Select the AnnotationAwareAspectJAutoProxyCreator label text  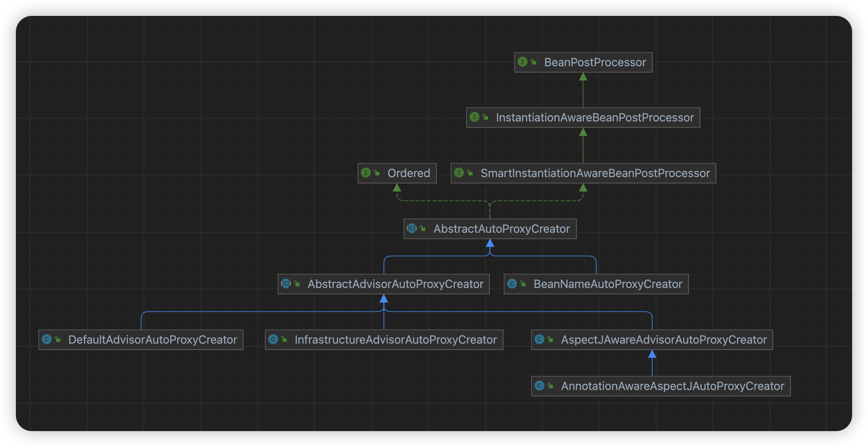click(673, 386)
